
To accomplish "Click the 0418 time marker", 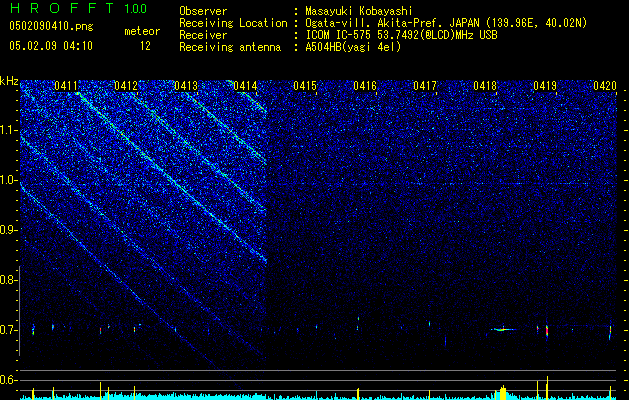I will pos(485,86).
